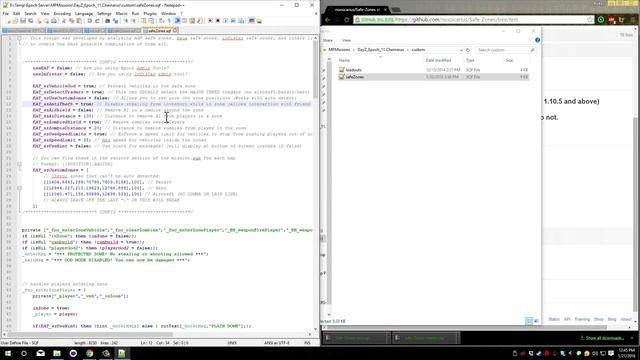Screen dimensions: 640x360
Task: Click the Playback macro icon
Action: [226, 20]
